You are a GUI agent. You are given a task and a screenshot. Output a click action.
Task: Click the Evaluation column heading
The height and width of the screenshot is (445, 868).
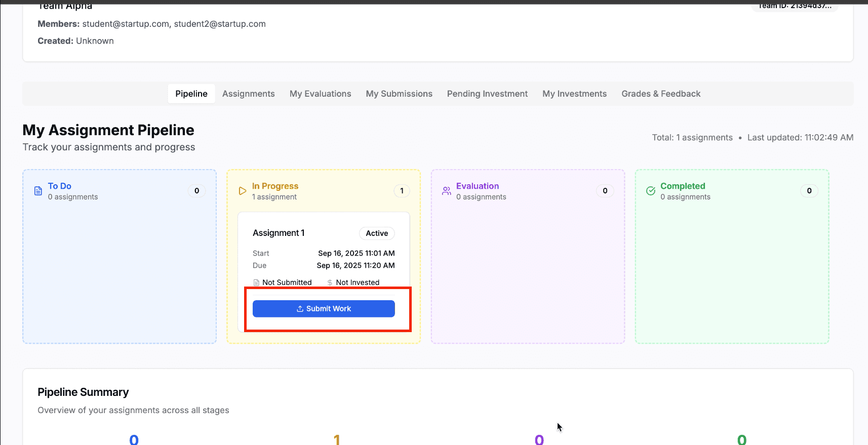(x=478, y=186)
